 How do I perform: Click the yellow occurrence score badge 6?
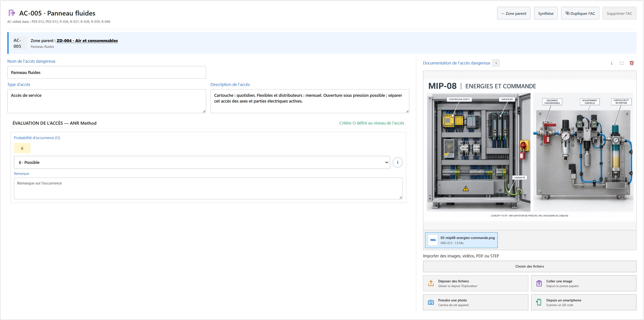(22, 148)
